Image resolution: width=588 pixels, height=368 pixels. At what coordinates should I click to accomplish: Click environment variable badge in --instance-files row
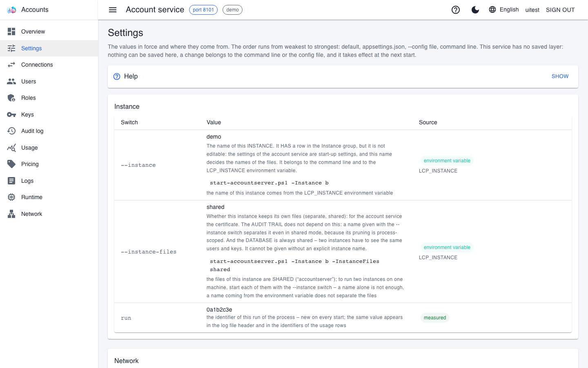[447, 247]
